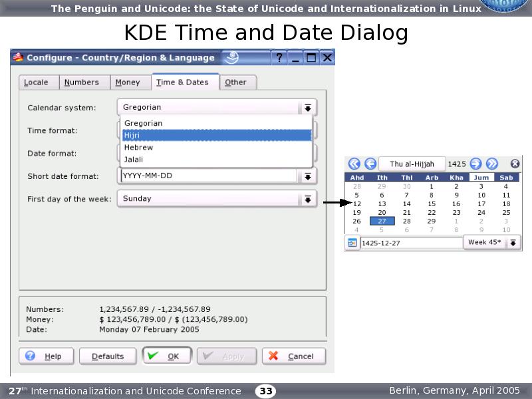Click the window menu flag icon
Viewport: 532px width, 399px height.
point(18,58)
